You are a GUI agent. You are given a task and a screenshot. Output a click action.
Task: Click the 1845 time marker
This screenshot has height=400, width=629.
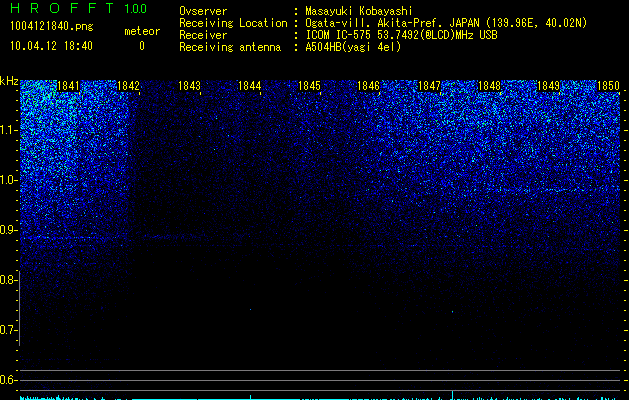point(309,86)
